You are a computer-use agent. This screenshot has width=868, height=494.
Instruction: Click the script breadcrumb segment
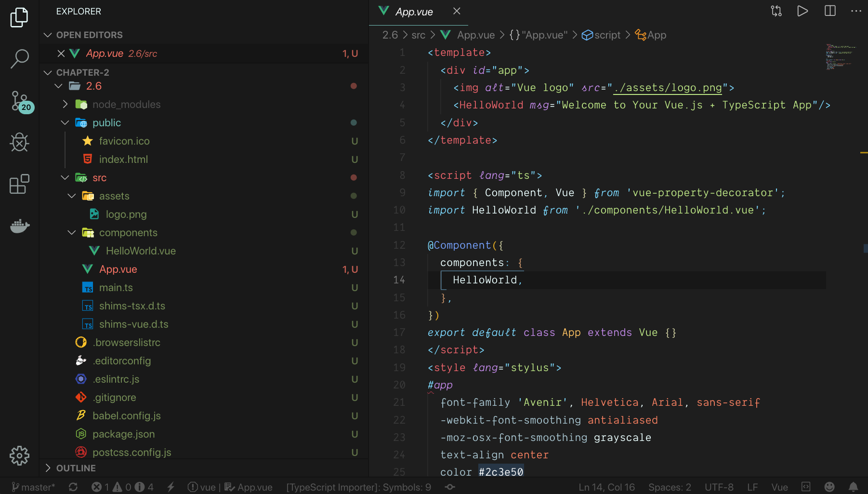(601, 35)
